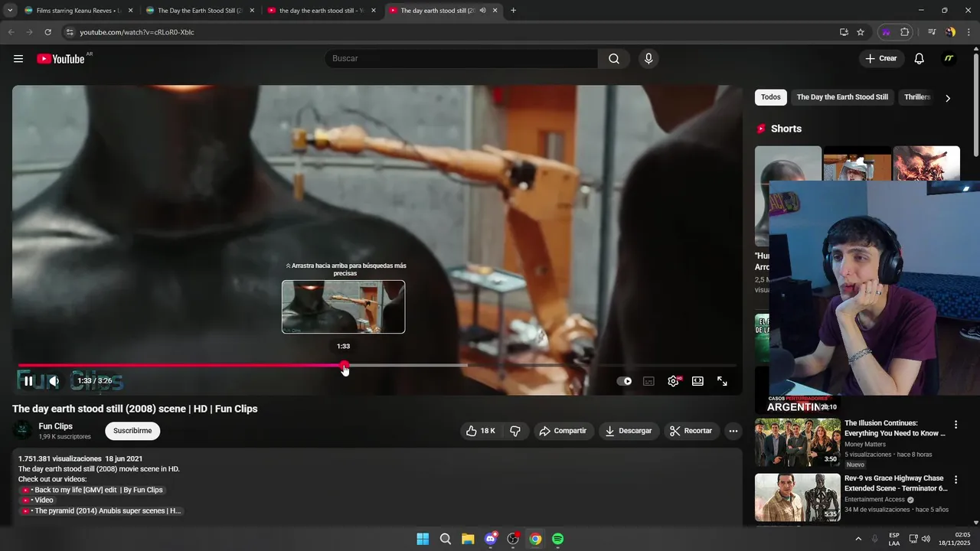Screen dimensions: 980x551
Task: Open Spotify from taskbar
Action: (558, 539)
